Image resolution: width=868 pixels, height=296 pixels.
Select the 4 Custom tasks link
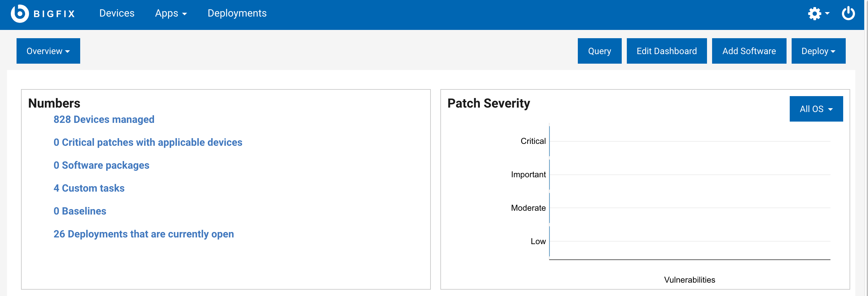[89, 188]
